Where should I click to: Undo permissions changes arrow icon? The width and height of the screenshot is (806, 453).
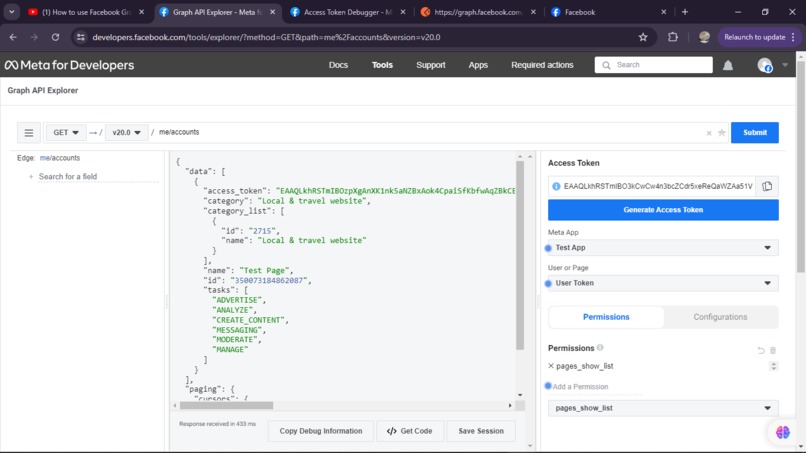[x=761, y=351]
